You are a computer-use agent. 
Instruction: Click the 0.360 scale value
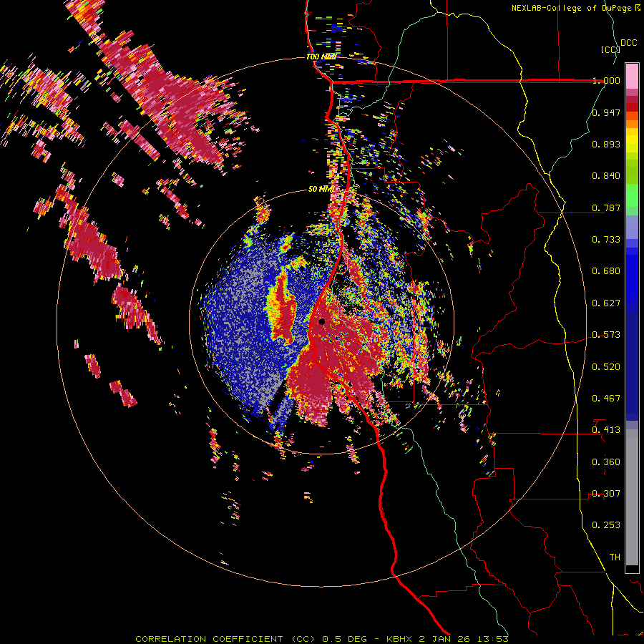coord(606,462)
